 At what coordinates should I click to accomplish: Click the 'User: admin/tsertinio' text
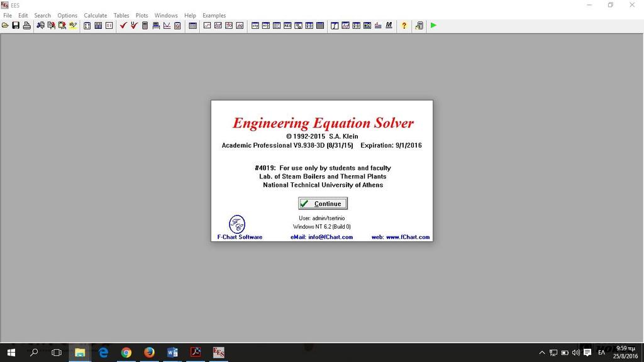pyautogui.click(x=321, y=218)
